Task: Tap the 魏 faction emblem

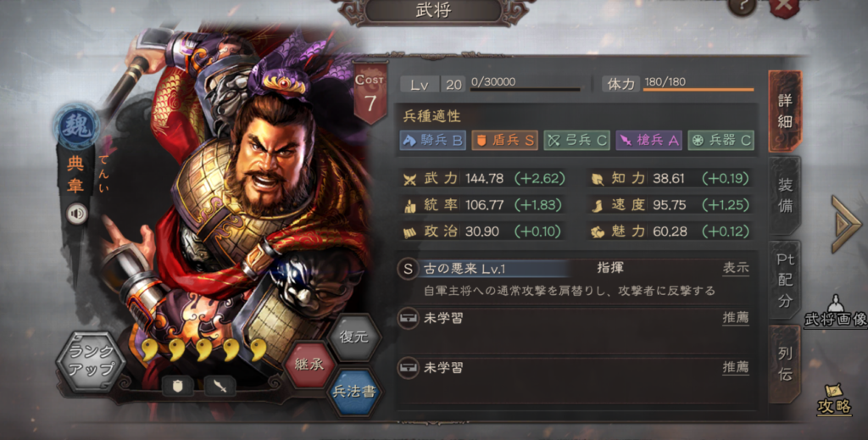Action: [77, 128]
